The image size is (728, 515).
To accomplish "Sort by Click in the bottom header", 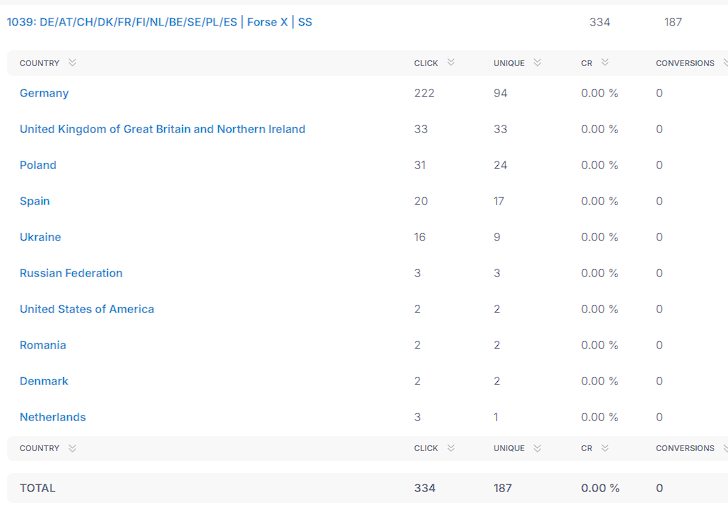I will click(x=451, y=448).
